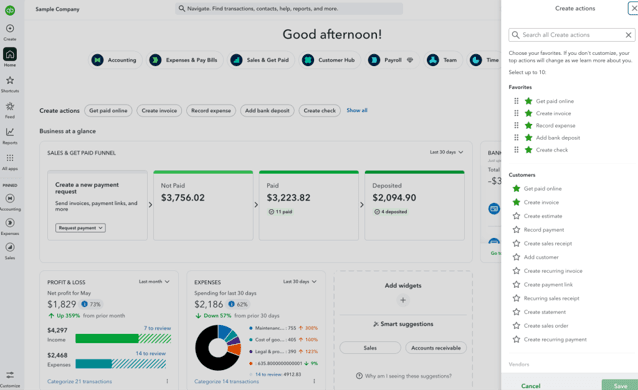
Task: Click drag handle next to Add bank deposit favorite
Action: (516, 138)
